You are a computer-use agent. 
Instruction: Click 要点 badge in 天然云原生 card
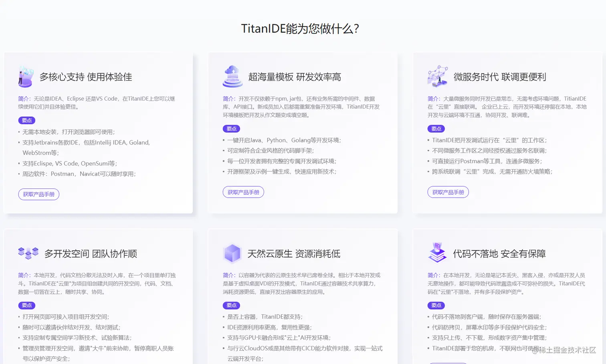[232, 305]
